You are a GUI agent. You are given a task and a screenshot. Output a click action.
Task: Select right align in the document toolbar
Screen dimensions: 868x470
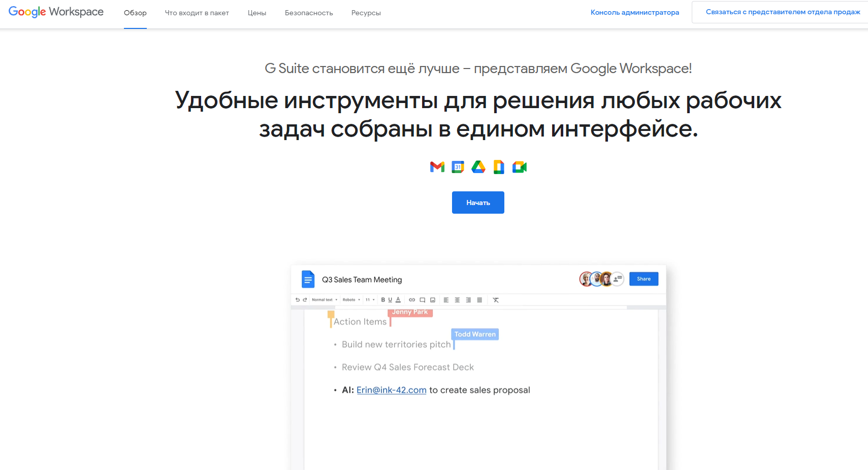pyautogui.click(x=468, y=300)
